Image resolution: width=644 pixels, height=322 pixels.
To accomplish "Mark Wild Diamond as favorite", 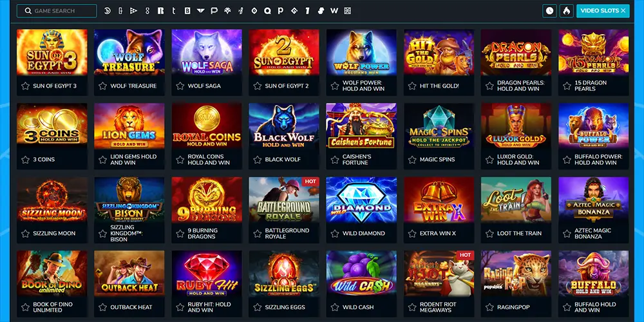I will click(335, 233).
